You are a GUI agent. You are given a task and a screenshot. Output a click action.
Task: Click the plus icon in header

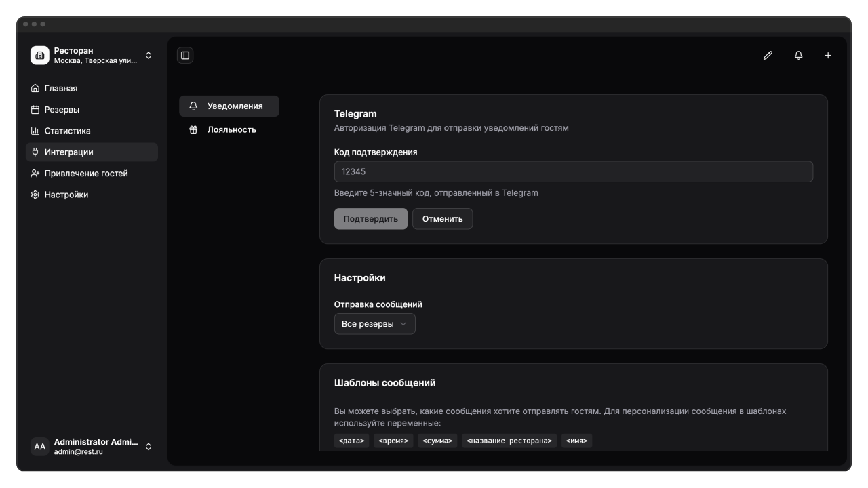pos(828,56)
